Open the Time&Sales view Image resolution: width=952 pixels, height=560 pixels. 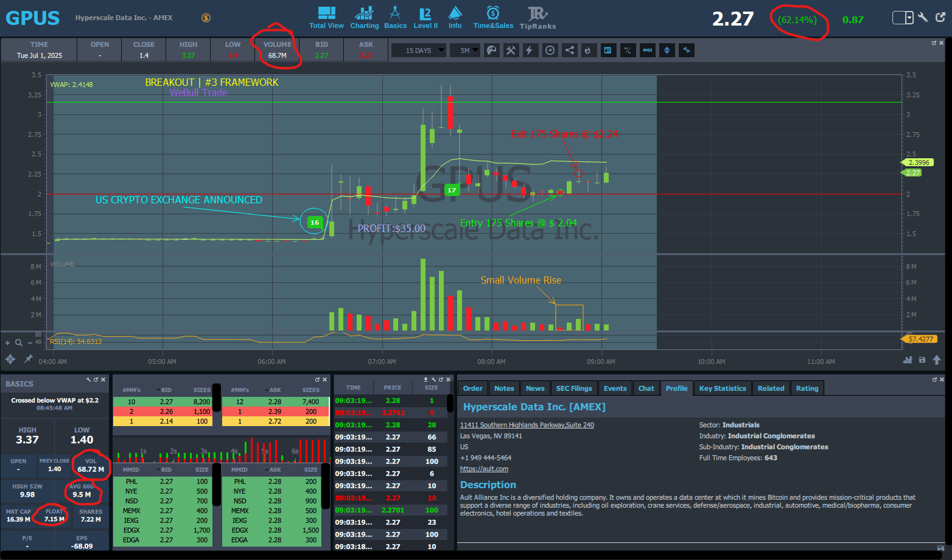tap(493, 17)
